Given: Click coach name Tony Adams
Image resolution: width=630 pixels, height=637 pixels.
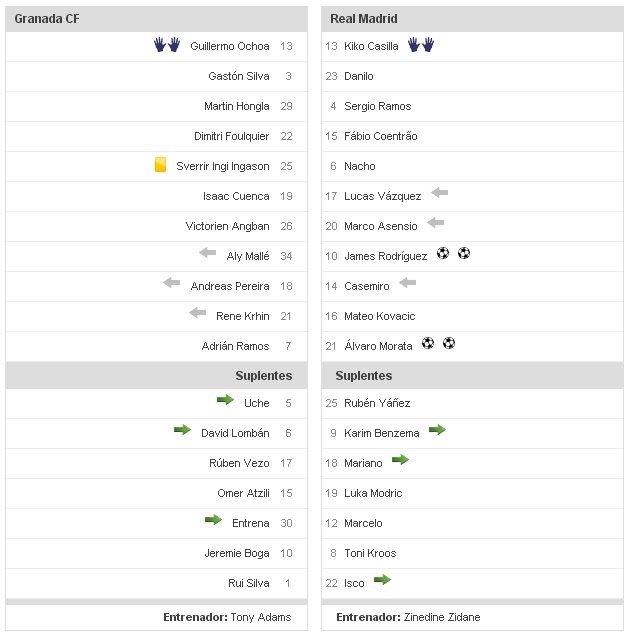Looking at the screenshot, I should click(x=261, y=617).
